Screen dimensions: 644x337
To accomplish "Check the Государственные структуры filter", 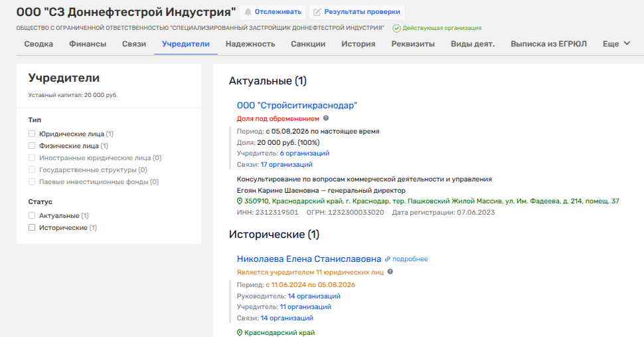I will point(32,169).
